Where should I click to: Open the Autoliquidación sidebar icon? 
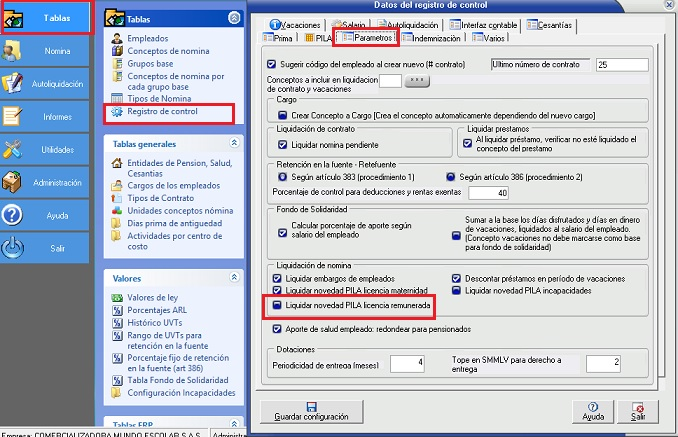(x=14, y=85)
